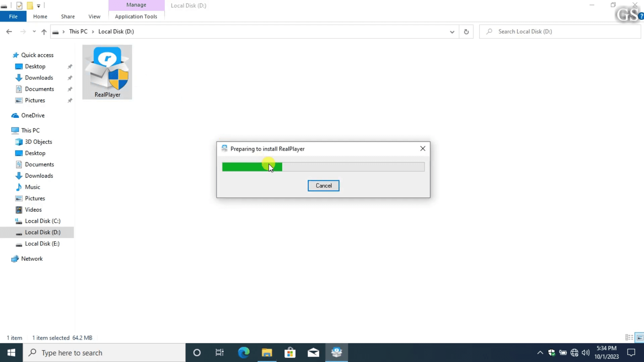This screenshot has width=644, height=362.
Task: Click the pin icon beside Desktop
Action: click(70, 66)
